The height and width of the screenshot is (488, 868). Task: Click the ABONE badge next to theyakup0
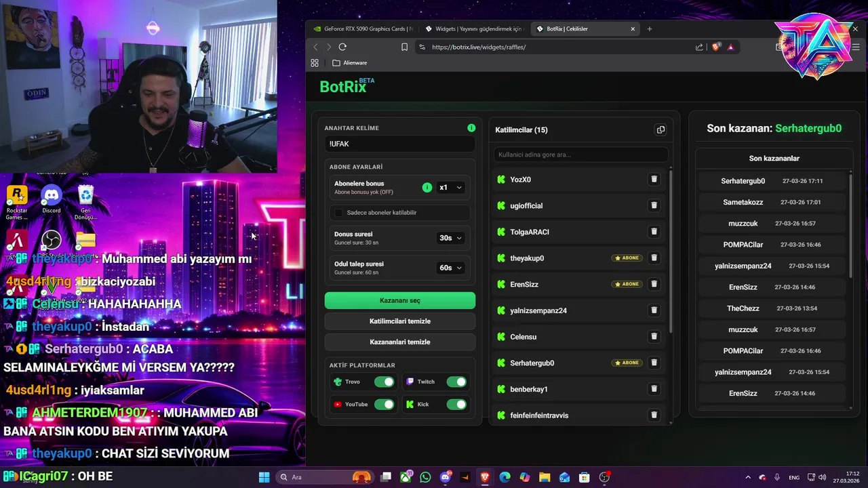tap(627, 258)
